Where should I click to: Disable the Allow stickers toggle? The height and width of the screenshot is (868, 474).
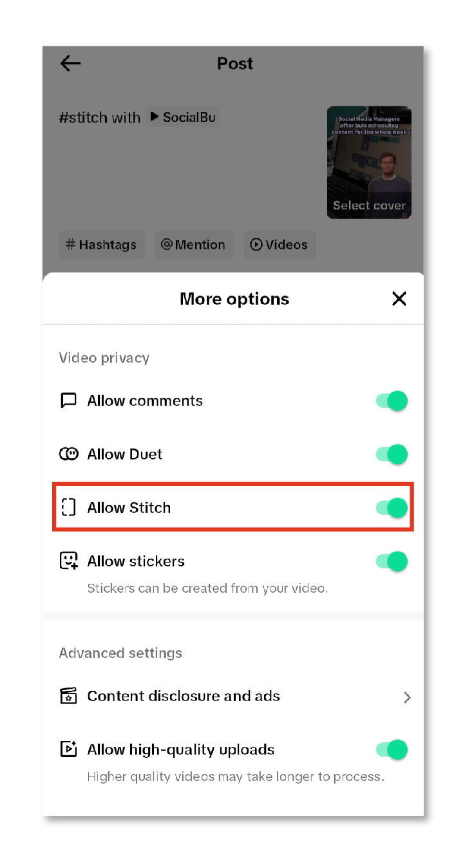(392, 561)
